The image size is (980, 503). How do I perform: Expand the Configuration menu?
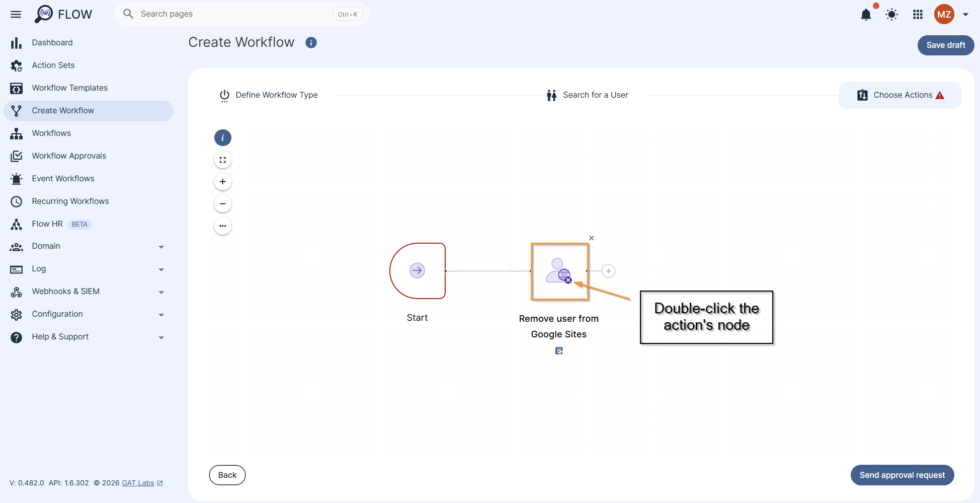(89, 314)
